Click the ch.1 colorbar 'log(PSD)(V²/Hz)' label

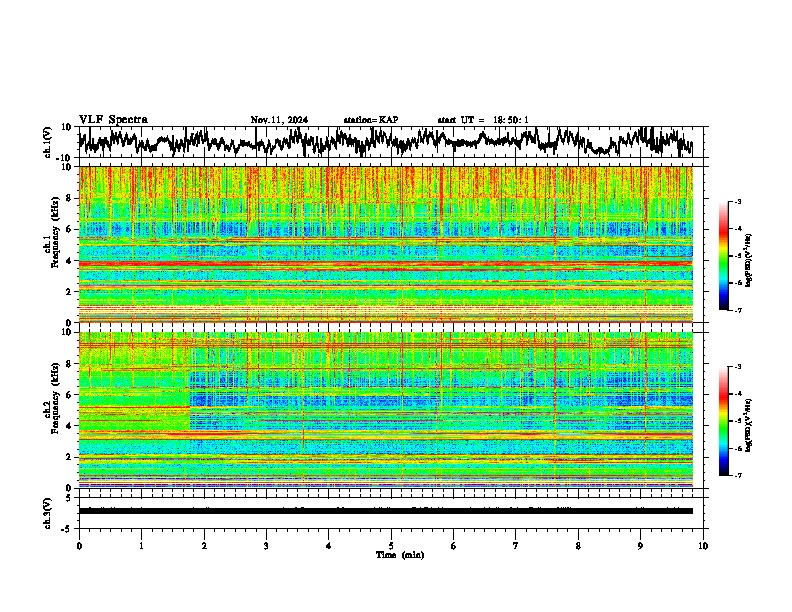[748, 261]
